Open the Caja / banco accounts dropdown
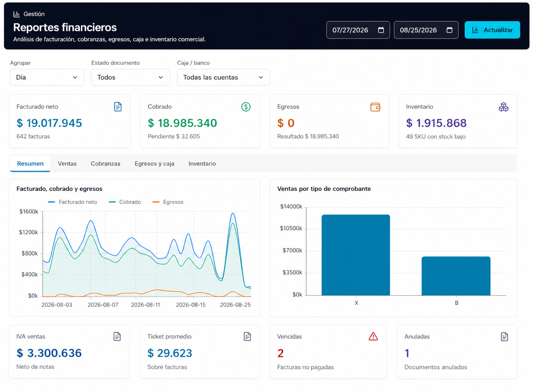Image resolution: width=533 pixels, height=392 pixels. pyautogui.click(x=223, y=77)
